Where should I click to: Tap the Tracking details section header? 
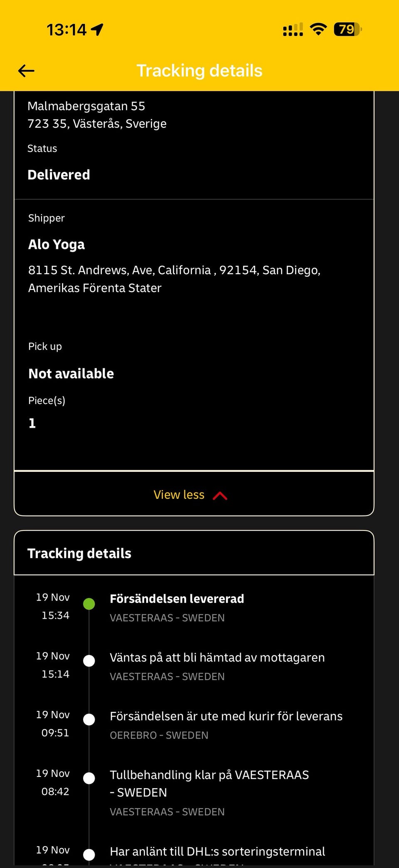pos(79,553)
